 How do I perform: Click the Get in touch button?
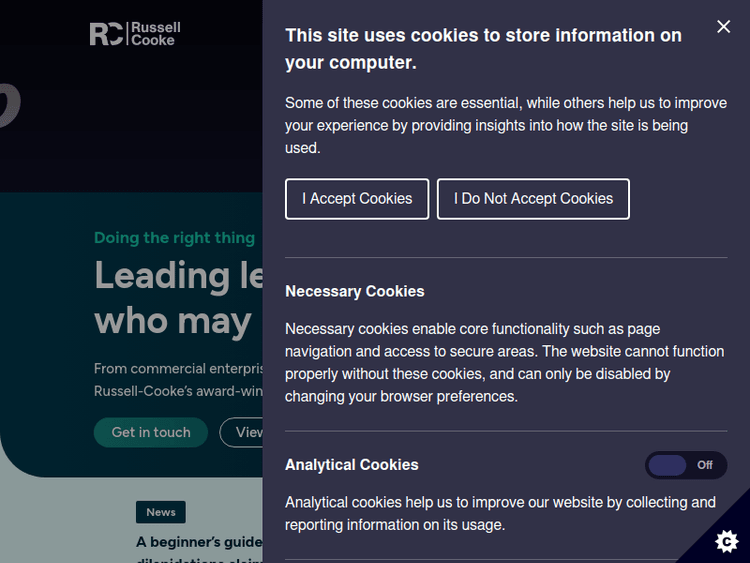tap(151, 433)
